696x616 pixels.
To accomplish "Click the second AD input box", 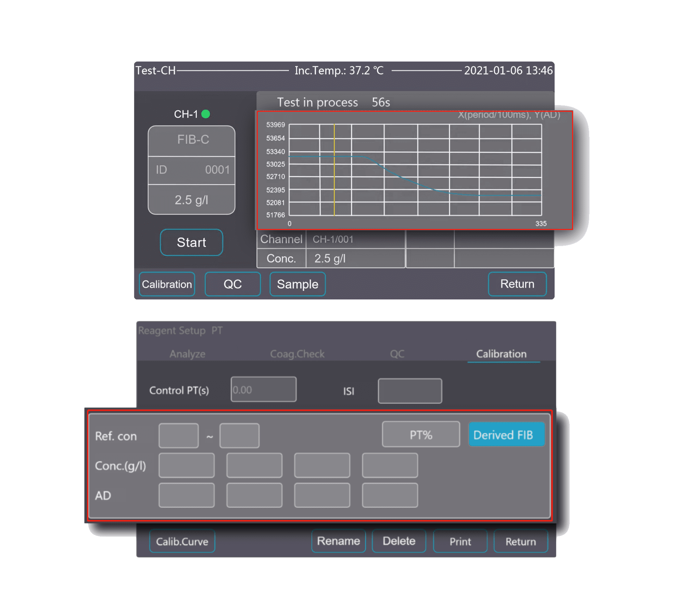I will 254,495.
